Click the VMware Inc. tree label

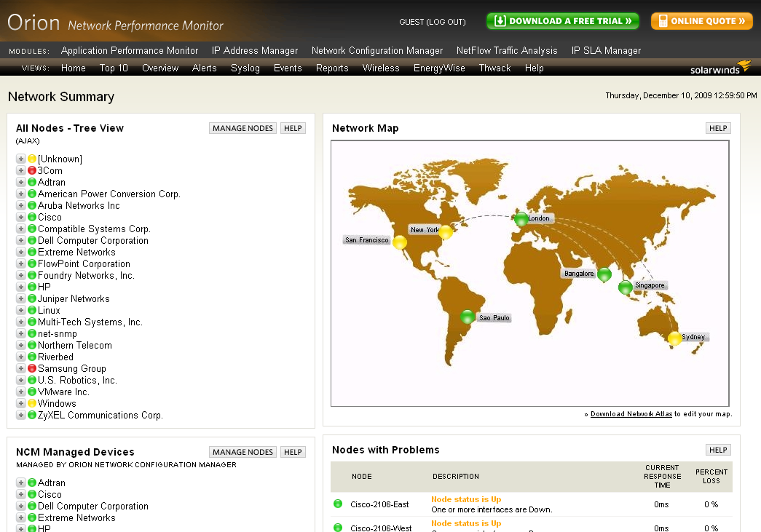tap(63, 392)
